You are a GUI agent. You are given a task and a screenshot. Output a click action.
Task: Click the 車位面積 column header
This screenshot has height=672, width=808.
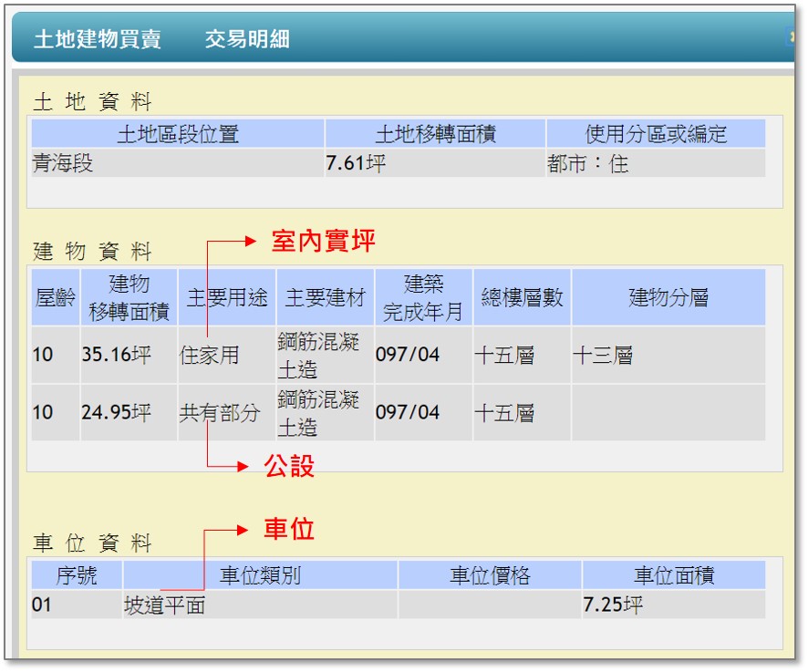(674, 575)
